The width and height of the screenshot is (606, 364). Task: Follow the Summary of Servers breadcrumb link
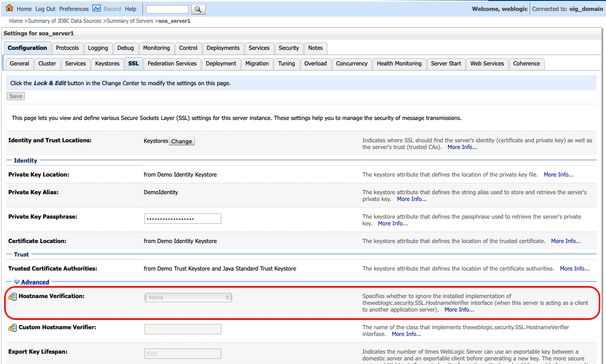pyautogui.click(x=131, y=21)
